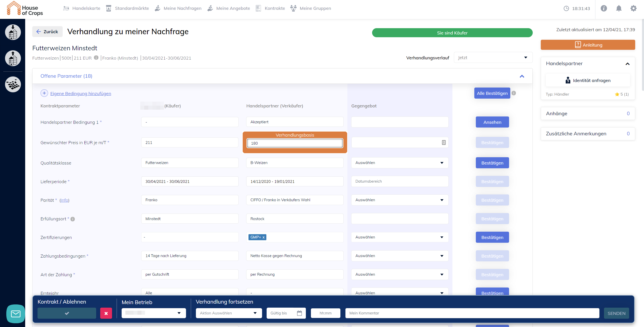Open the mail chat widget icon

click(16, 314)
